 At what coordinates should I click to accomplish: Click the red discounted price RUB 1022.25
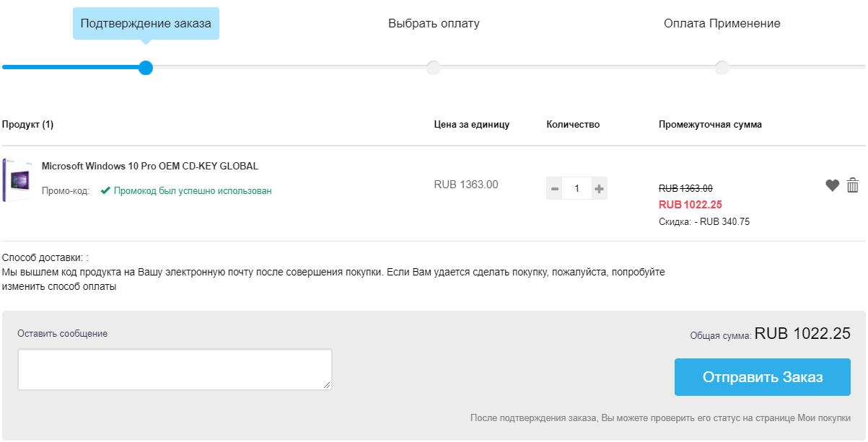click(x=691, y=205)
